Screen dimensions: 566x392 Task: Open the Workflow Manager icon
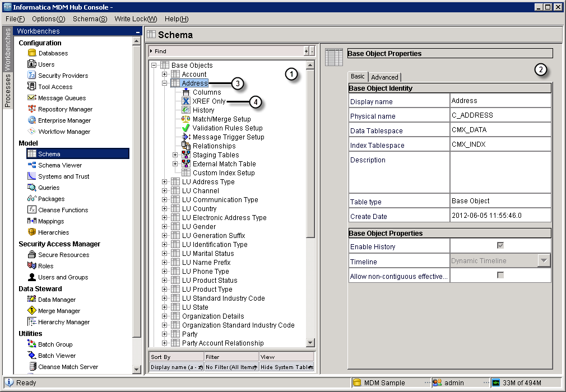[32, 131]
